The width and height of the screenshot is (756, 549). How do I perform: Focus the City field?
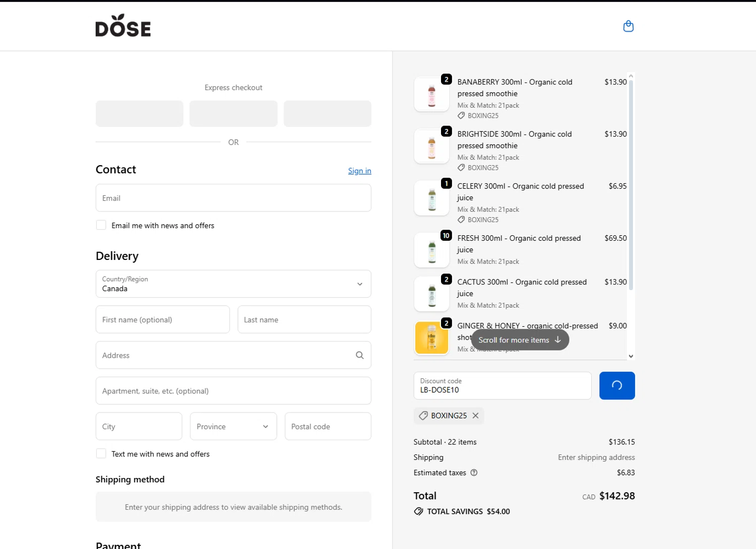[x=139, y=426]
